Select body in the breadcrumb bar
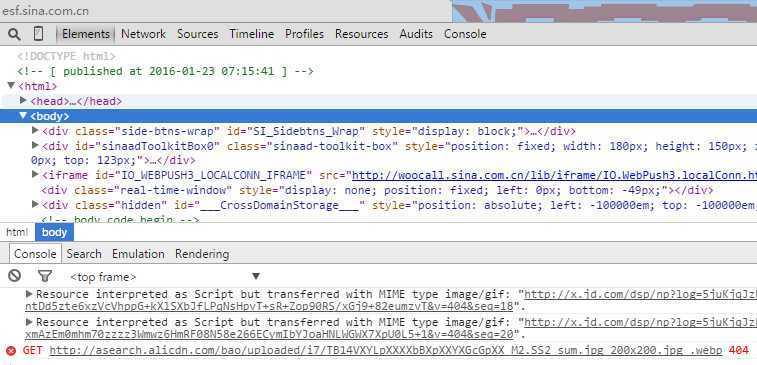Viewport: 757px width, 365px height. click(x=54, y=232)
